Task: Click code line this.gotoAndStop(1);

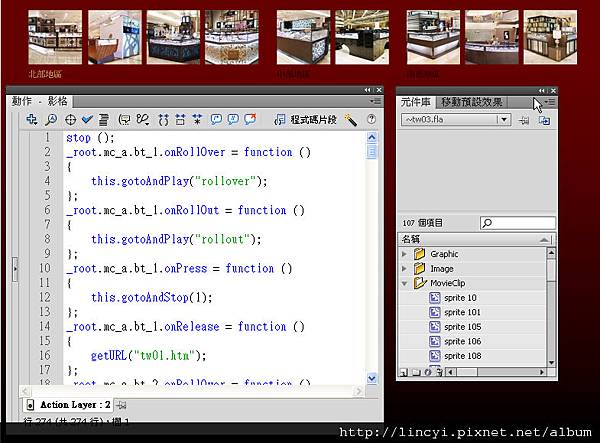Action: [x=152, y=297]
